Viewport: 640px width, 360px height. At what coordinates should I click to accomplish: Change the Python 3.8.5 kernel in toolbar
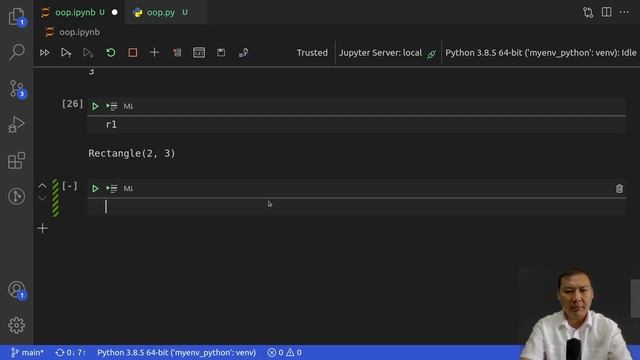541,53
